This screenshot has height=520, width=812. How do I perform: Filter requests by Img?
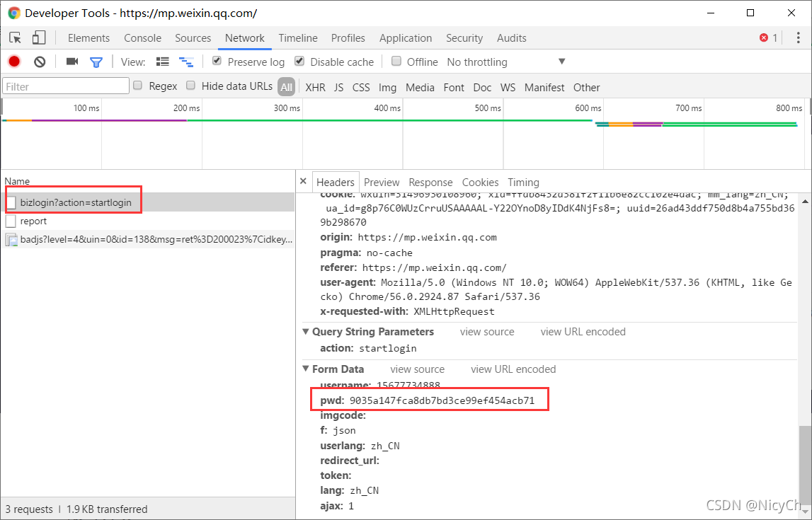[x=387, y=88]
